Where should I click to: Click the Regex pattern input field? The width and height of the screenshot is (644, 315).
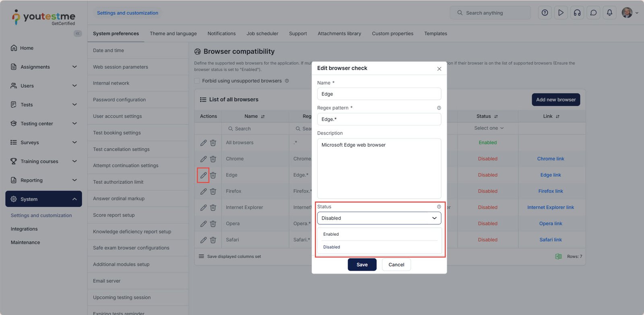[x=379, y=119]
